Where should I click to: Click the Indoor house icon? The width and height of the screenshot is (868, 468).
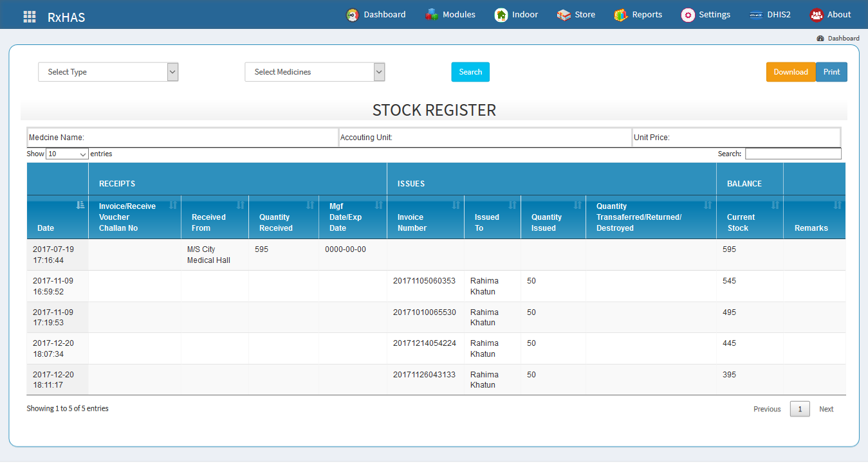coord(501,15)
